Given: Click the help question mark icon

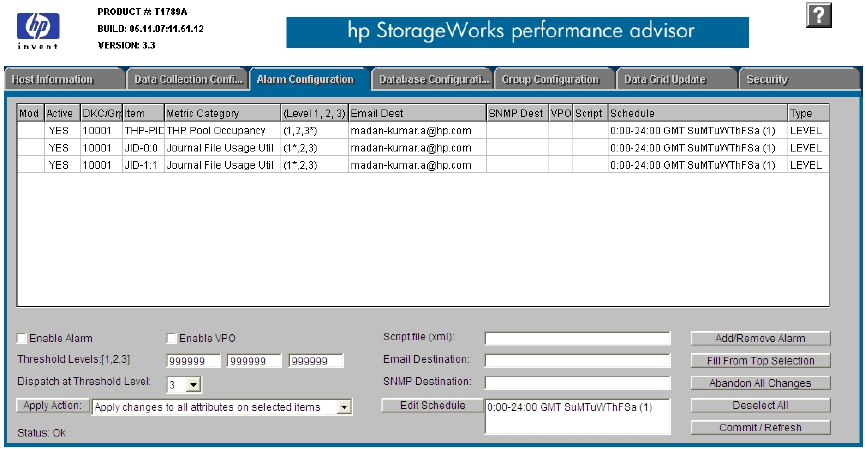Looking at the screenshot, I should [x=819, y=16].
